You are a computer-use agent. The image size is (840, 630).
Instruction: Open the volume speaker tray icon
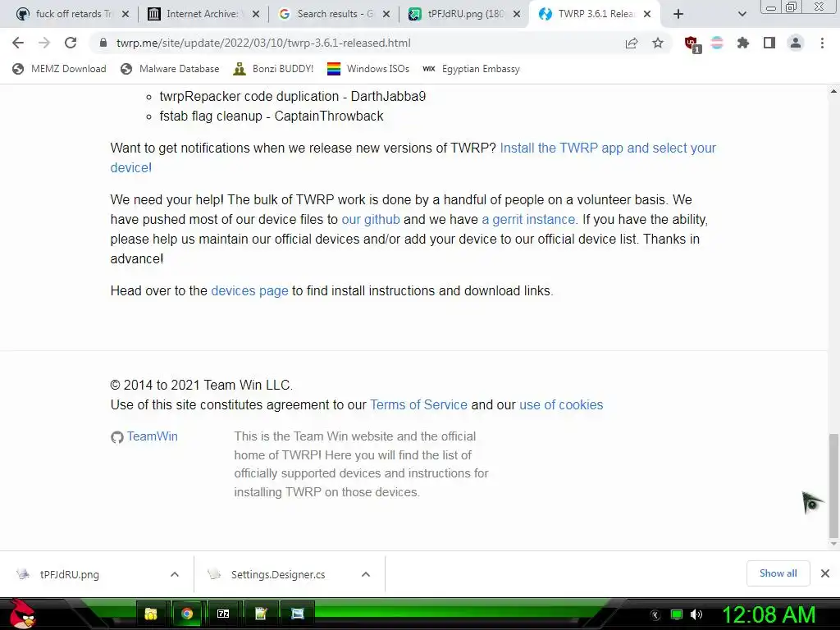coord(696,615)
